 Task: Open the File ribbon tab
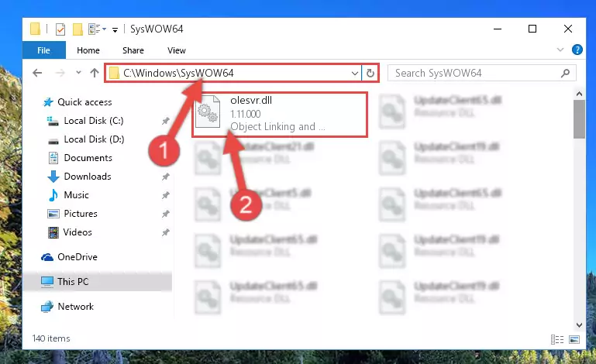(43, 50)
